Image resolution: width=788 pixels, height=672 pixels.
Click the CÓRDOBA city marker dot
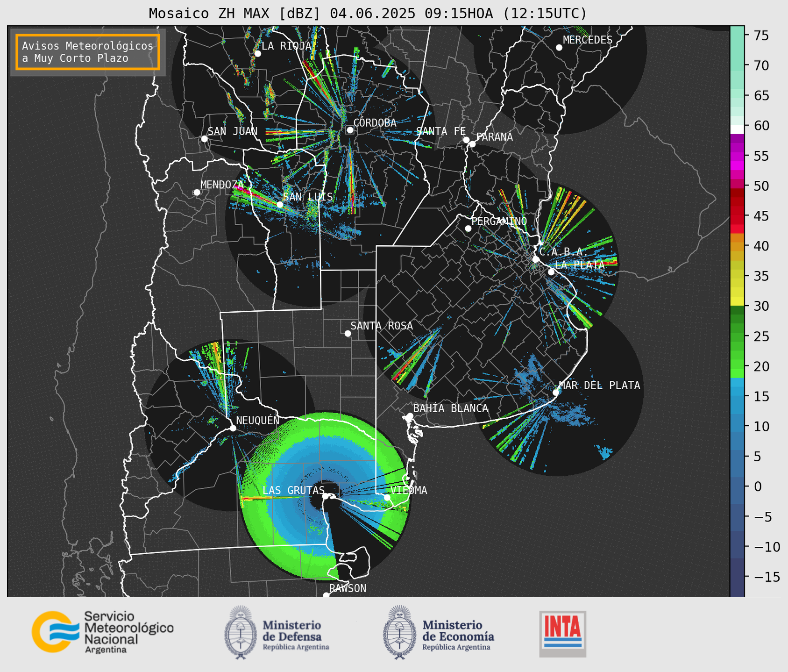pyautogui.click(x=350, y=130)
